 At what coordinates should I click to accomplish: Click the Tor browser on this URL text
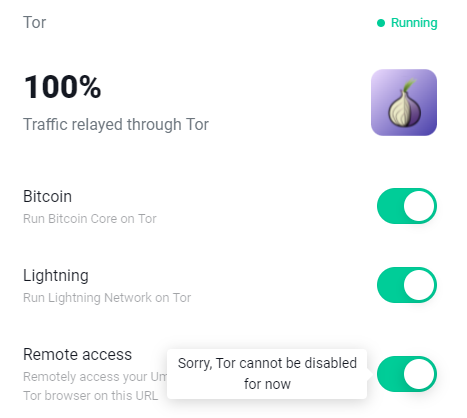point(90,396)
